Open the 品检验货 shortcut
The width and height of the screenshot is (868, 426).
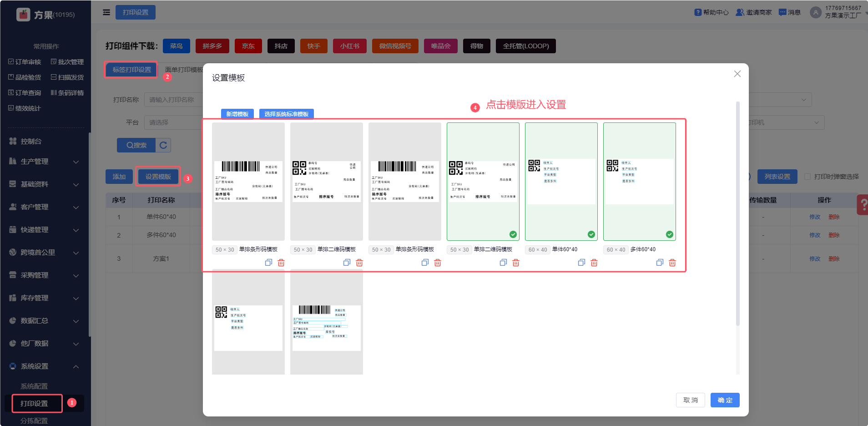click(x=25, y=77)
